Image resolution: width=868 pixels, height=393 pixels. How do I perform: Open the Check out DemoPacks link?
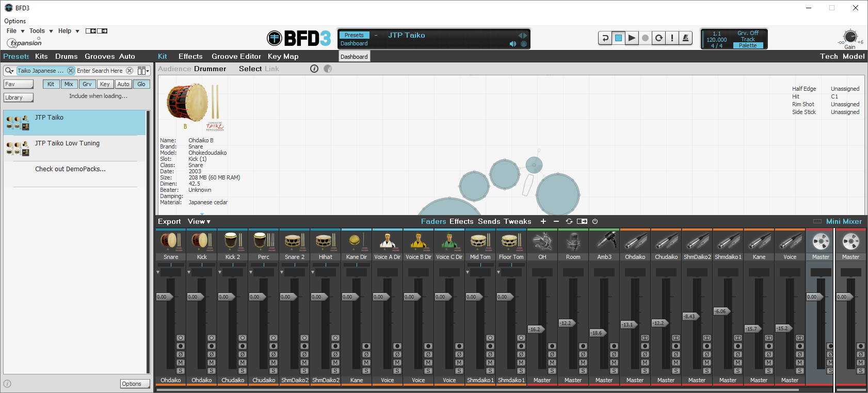pyautogui.click(x=70, y=169)
